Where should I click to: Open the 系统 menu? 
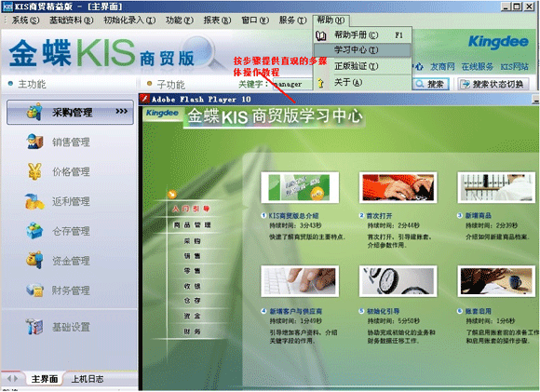tap(25, 20)
